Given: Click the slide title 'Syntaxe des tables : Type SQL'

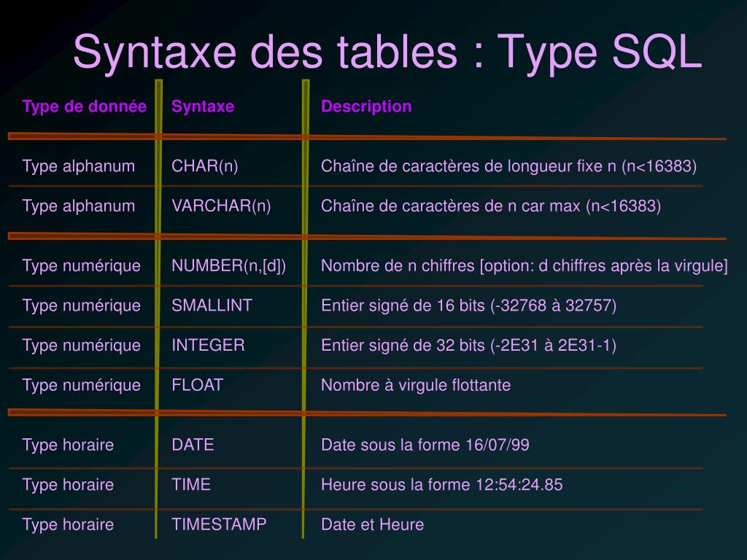Looking at the screenshot, I should pos(388,53).
